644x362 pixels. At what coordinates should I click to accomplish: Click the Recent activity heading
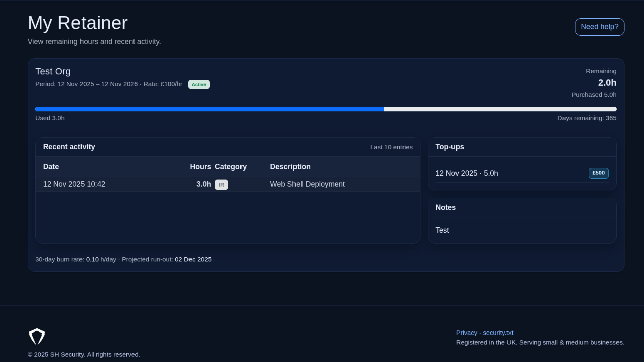click(x=69, y=147)
